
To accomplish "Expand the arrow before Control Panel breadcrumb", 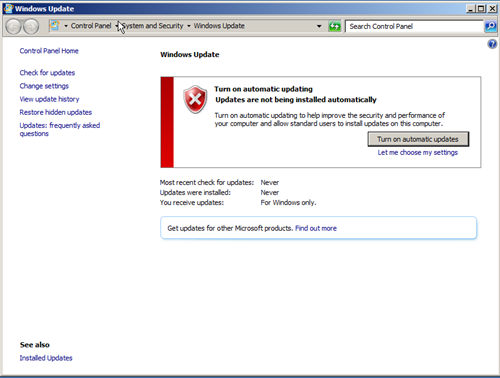I will click(x=66, y=26).
